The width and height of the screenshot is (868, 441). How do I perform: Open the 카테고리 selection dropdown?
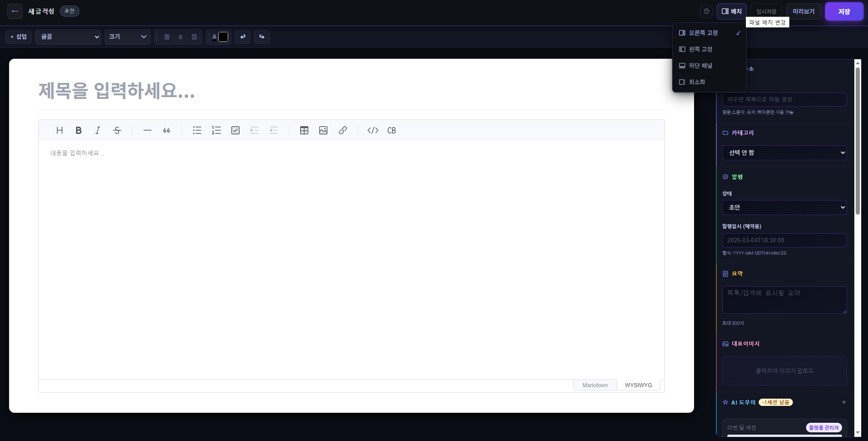(x=784, y=153)
